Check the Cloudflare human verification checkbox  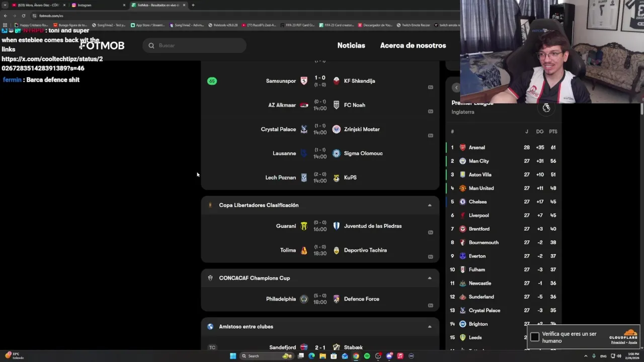(x=535, y=337)
